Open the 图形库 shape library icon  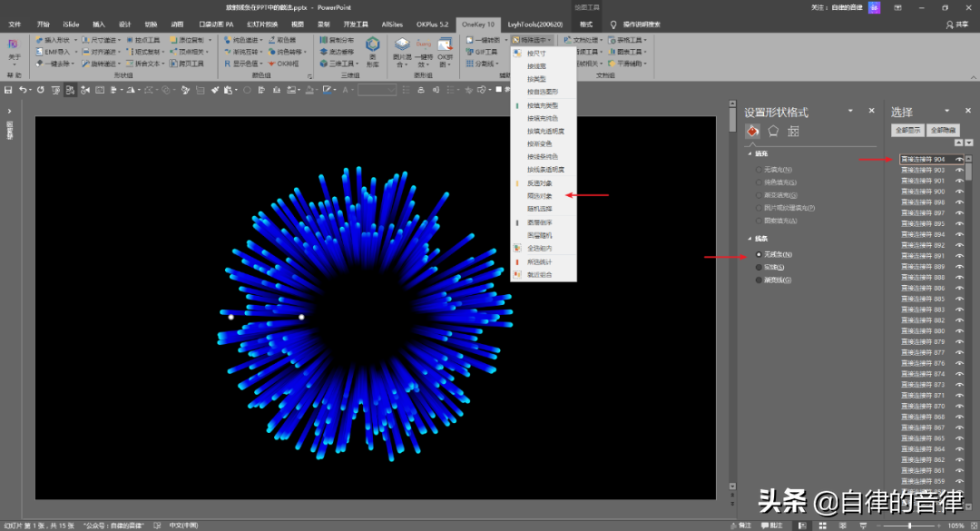373,52
